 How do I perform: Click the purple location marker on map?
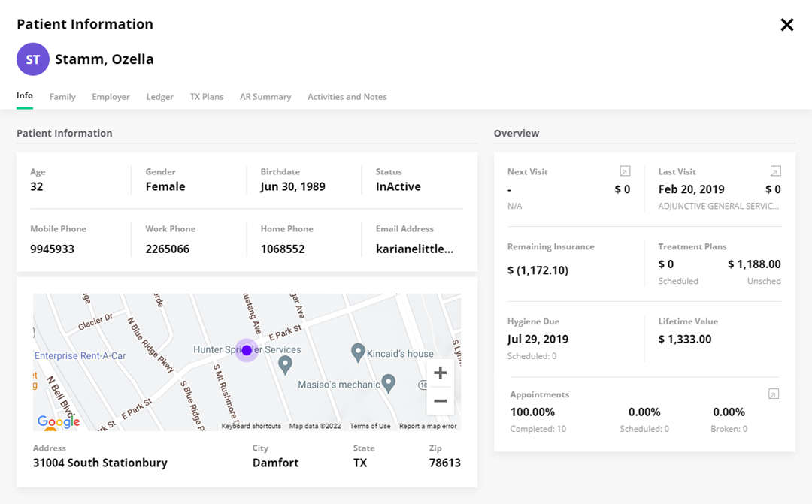247,350
